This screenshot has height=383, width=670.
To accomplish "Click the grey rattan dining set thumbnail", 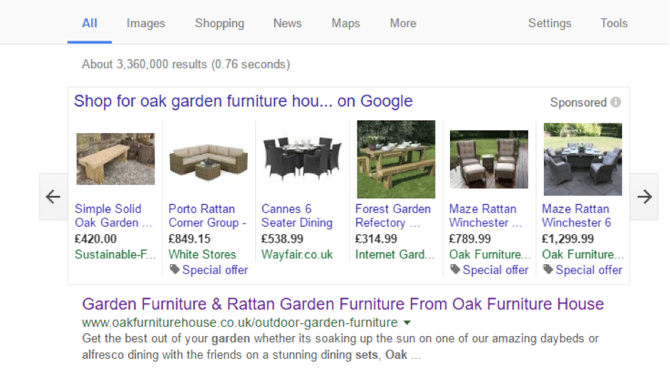I will tap(583, 159).
